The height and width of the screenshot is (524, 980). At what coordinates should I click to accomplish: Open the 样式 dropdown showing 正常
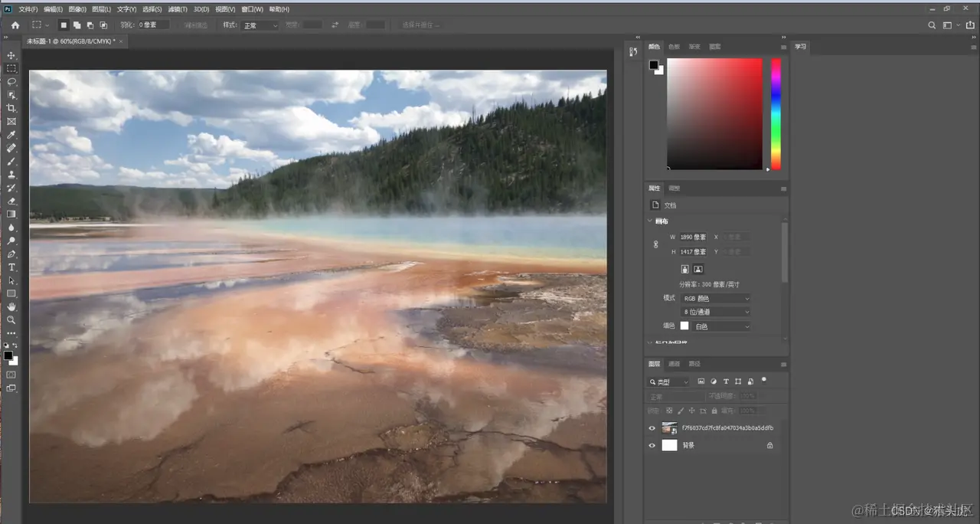[261, 25]
